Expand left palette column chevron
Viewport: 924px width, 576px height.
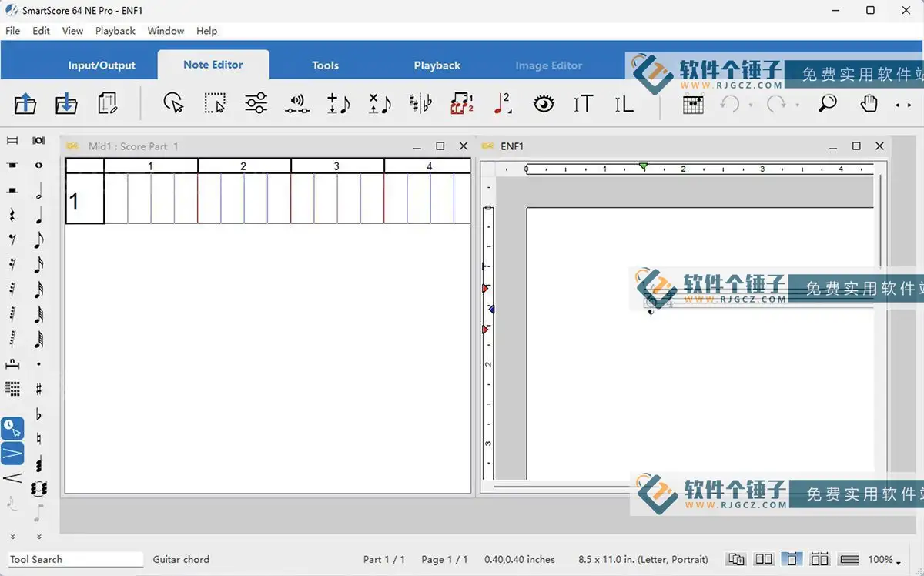coord(12,537)
